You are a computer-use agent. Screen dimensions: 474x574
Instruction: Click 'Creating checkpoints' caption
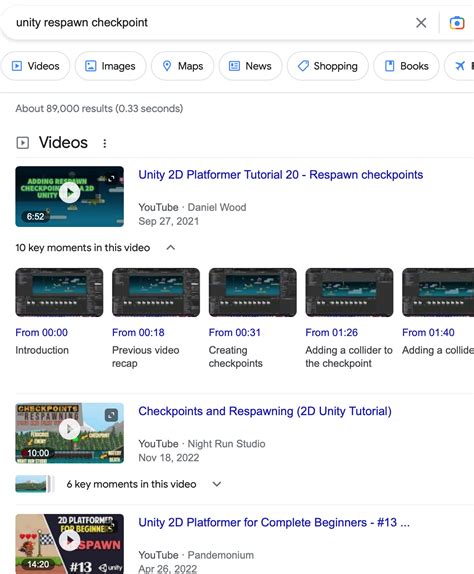(235, 357)
